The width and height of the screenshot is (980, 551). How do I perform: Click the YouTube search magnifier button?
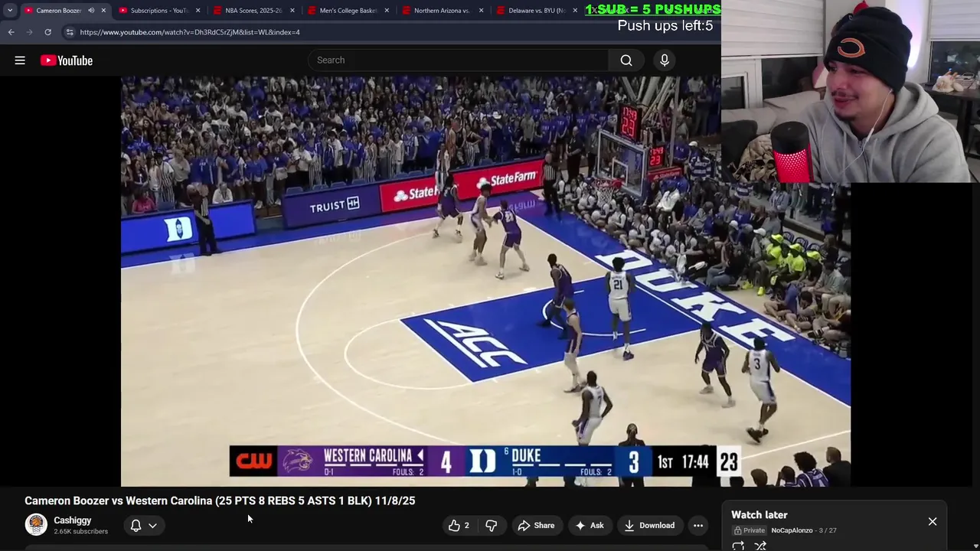point(626,60)
